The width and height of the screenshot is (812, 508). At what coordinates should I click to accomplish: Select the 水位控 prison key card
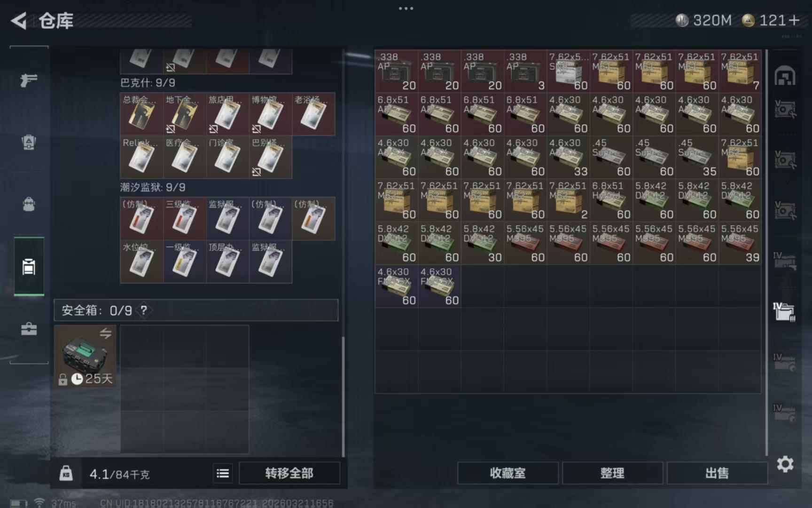(x=141, y=262)
